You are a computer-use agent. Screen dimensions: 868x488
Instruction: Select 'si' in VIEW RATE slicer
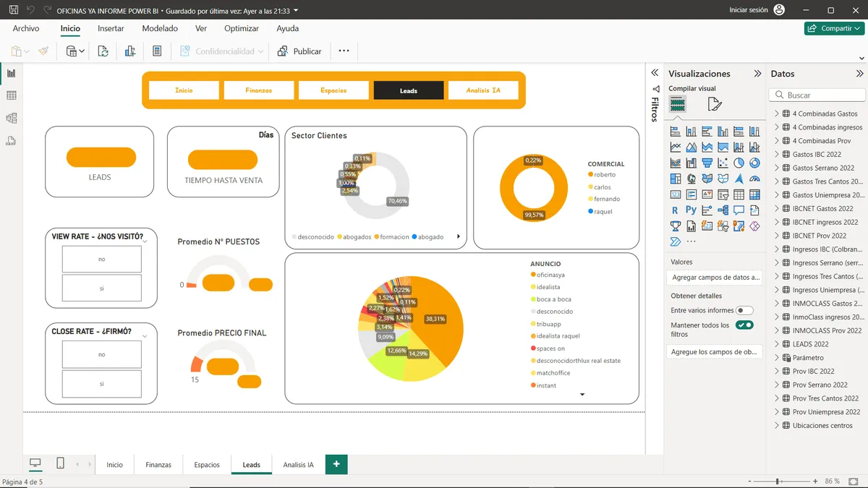click(x=102, y=288)
